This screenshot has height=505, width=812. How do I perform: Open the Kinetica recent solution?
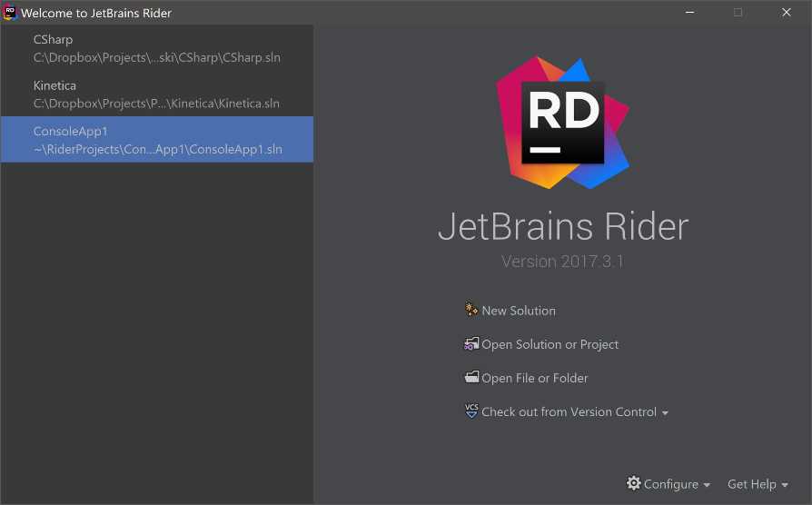coord(157,94)
